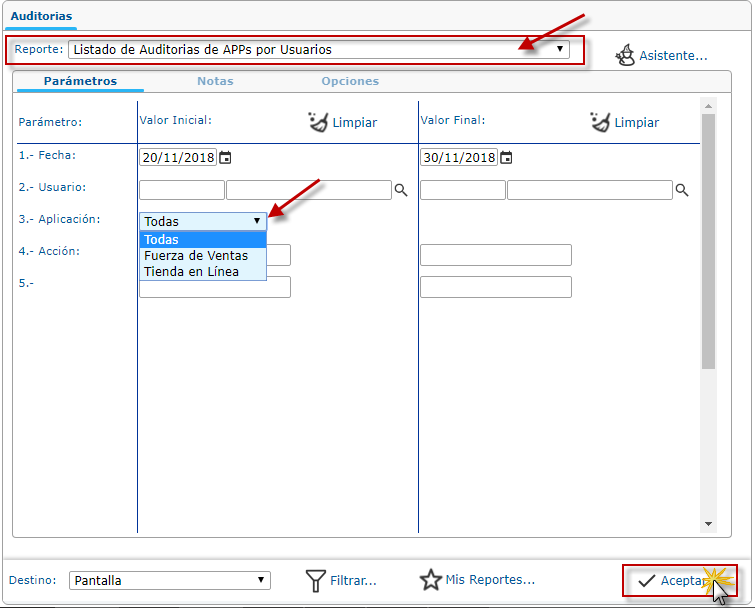Open the calendar picker for final Fecha
The height and width of the screenshot is (608, 755).
click(x=507, y=157)
